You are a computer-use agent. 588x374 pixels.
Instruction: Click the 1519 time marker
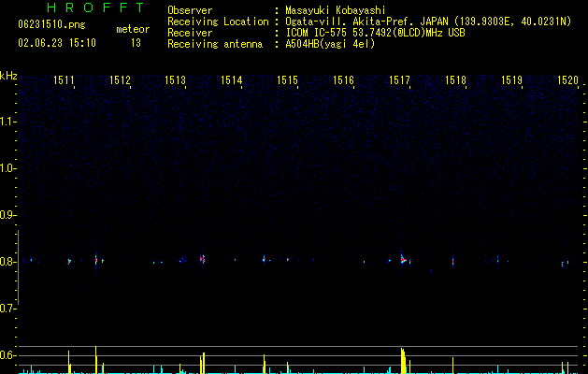tap(511, 80)
